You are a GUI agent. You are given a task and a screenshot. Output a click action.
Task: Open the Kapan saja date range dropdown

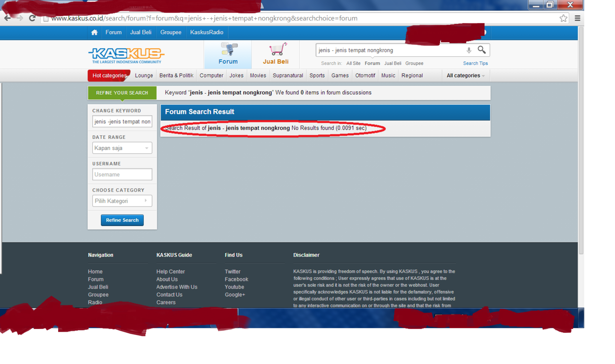[x=122, y=148]
